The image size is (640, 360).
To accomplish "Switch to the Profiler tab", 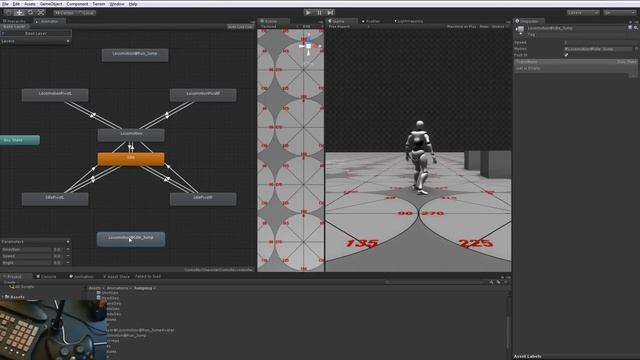I will [371, 21].
